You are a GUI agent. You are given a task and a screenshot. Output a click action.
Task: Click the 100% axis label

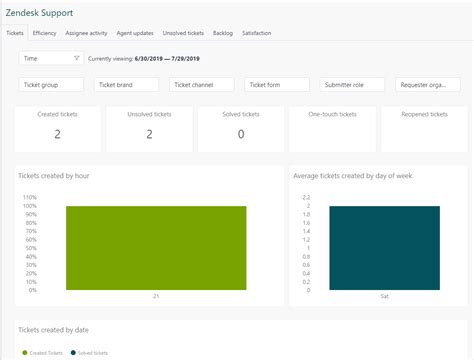point(30,206)
